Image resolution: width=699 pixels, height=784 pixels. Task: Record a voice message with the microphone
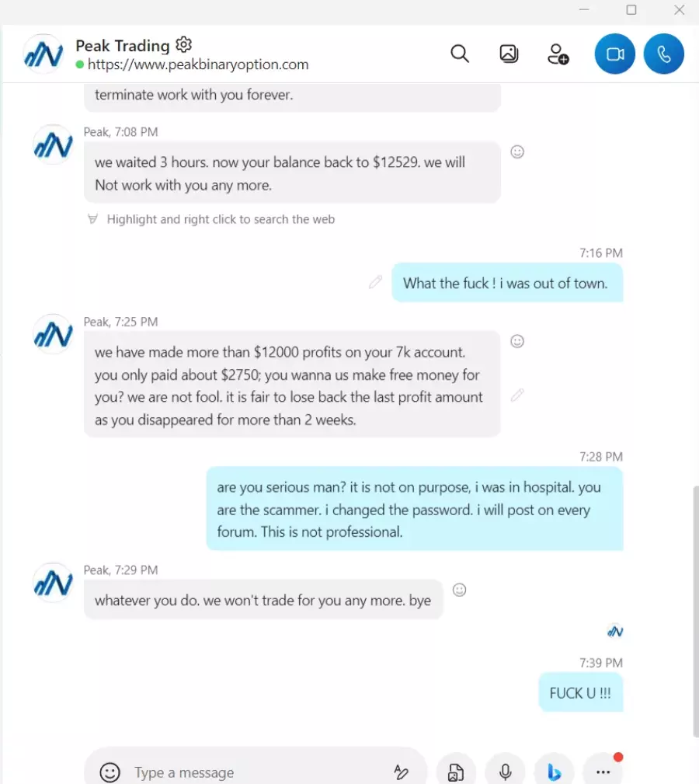(x=505, y=772)
